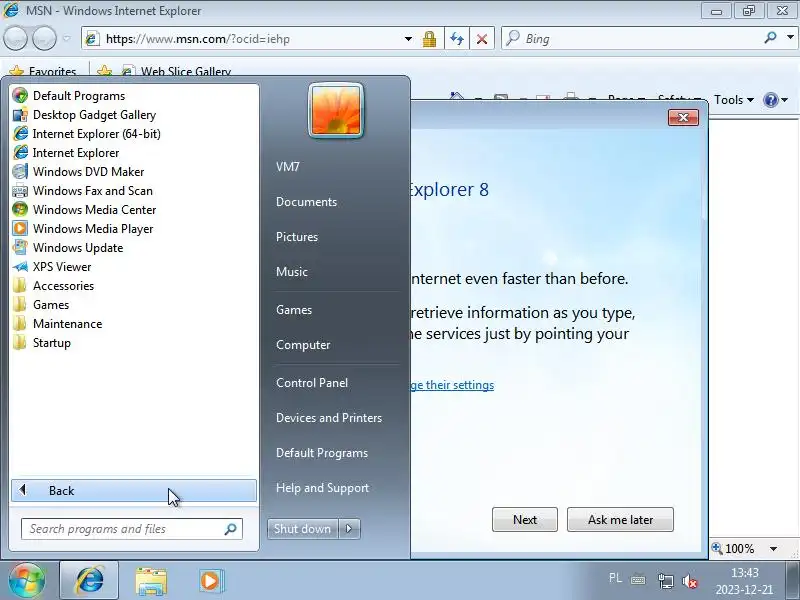Click the on-screen keyboard tray icon
The width and height of the screenshot is (800, 600).
(638, 580)
